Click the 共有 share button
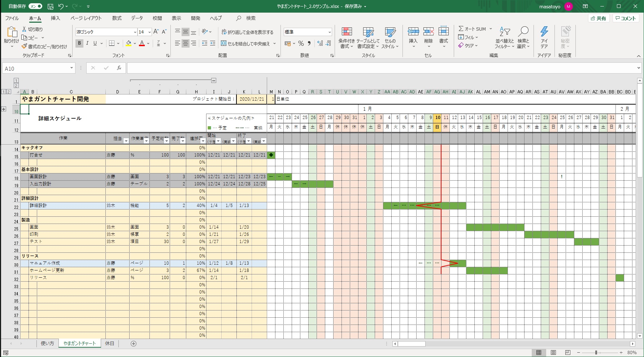 point(599,18)
